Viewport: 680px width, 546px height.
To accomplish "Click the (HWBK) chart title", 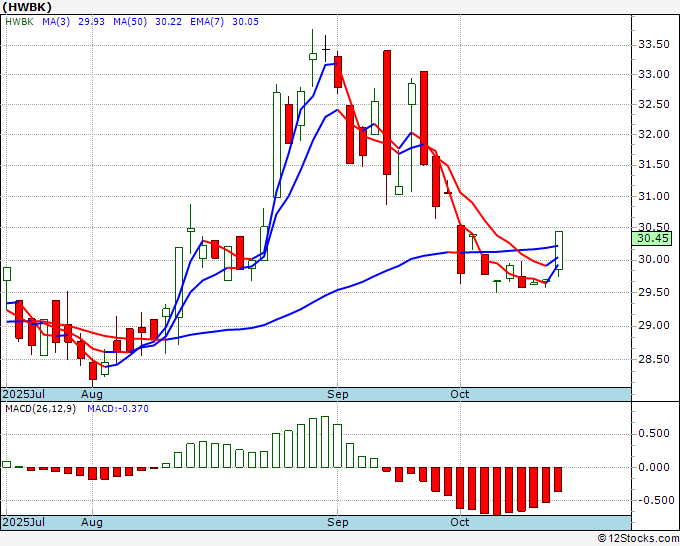I will [x=27, y=7].
